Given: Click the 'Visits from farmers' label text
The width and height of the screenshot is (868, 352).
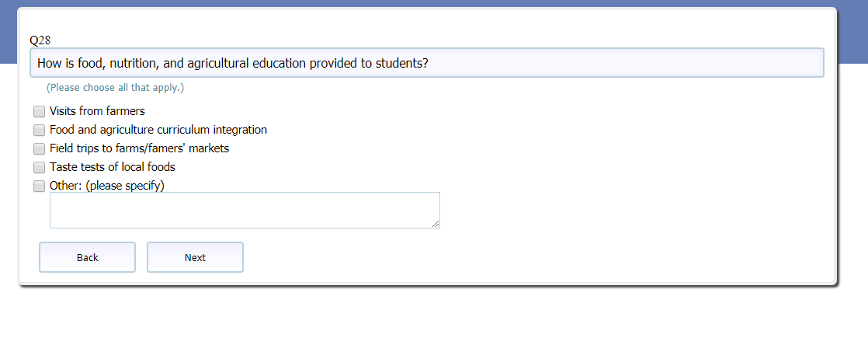Looking at the screenshot, I should tap(97, 111).
